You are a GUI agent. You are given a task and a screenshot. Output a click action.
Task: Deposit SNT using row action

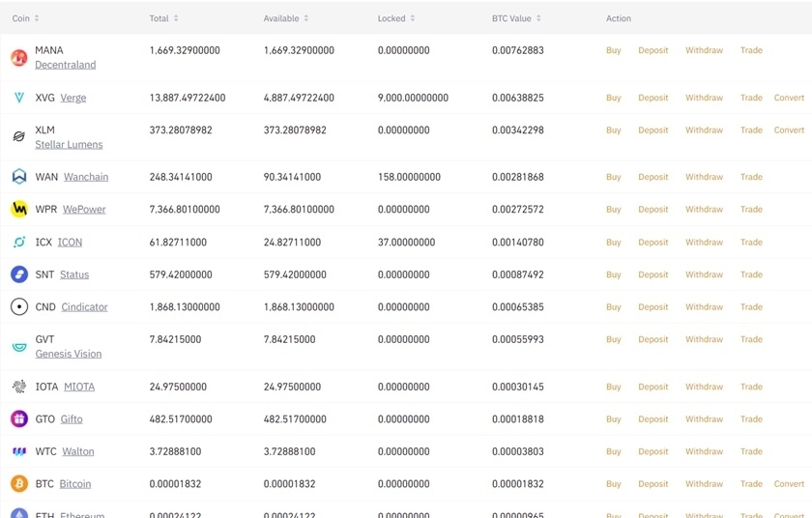[653, 274]
